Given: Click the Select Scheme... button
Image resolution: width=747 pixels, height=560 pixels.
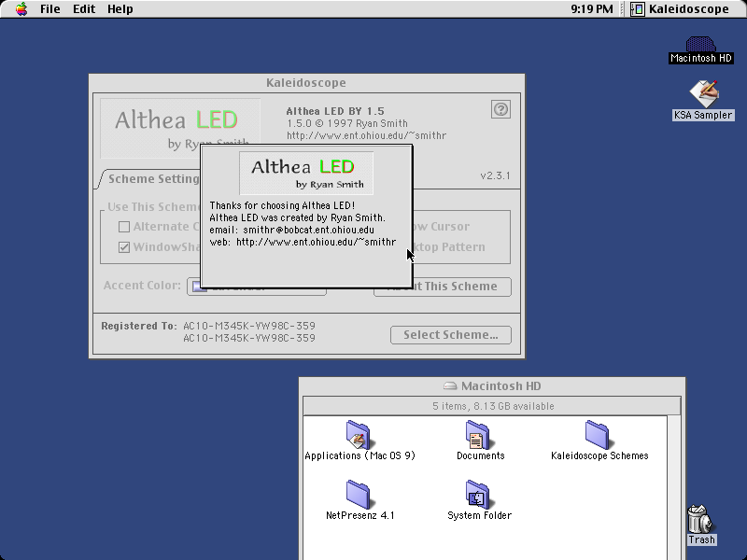Looking at the screenshot, I should (451, 335).
